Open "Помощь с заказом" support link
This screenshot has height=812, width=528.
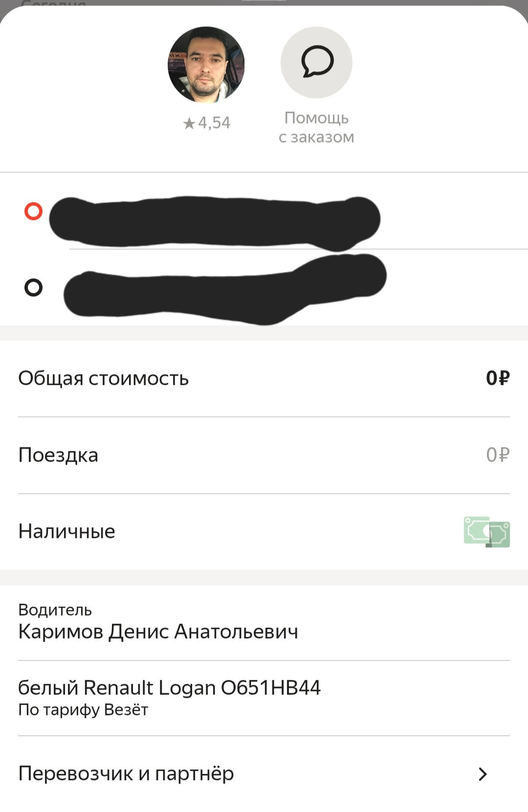point(316,127)
